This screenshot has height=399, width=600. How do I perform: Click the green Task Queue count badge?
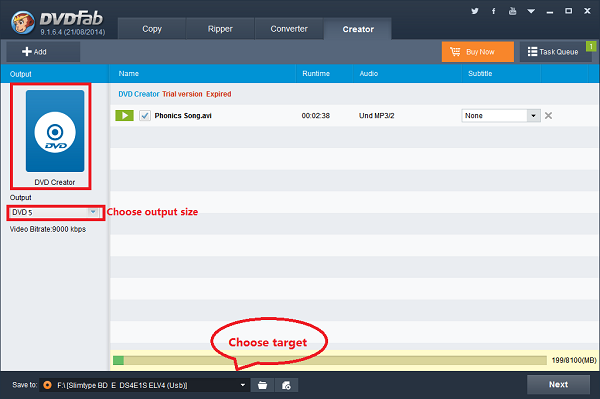pos(591,46)
